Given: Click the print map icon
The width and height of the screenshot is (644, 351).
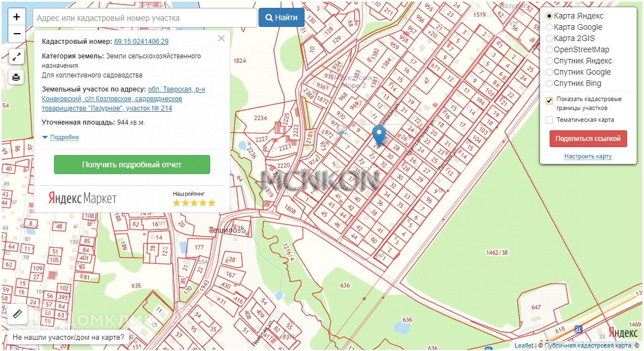Looking at the screenshot, I should 16,77.
